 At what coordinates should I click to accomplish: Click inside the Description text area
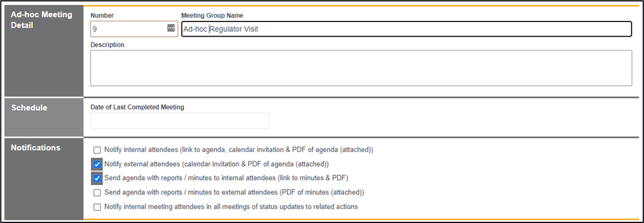(x=361, y=68)
